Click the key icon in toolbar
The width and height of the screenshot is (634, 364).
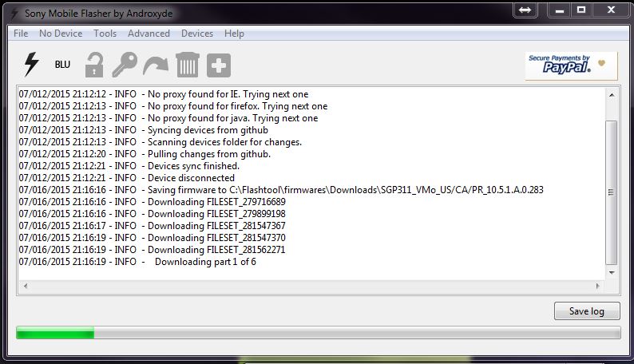125,65
